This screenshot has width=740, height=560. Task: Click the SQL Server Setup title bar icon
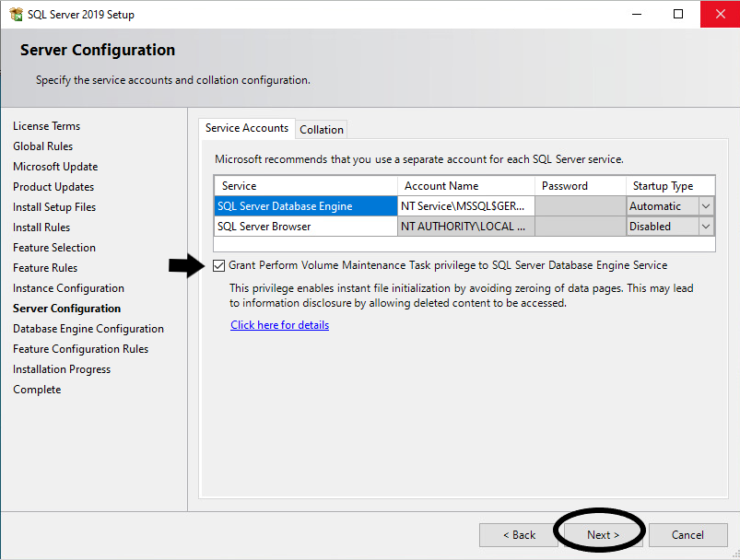pos(16,14)
